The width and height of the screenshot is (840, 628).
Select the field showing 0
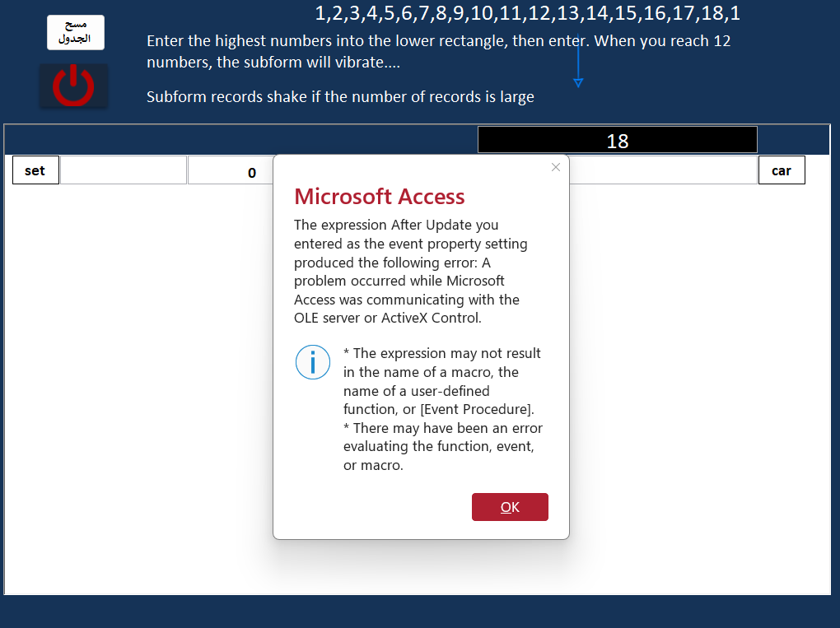pyautogui.click(x=231, y=170)
